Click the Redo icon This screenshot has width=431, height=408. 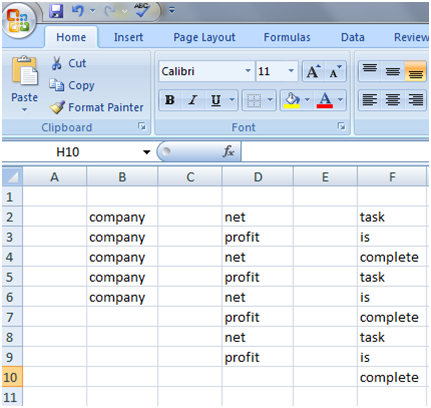110,11
